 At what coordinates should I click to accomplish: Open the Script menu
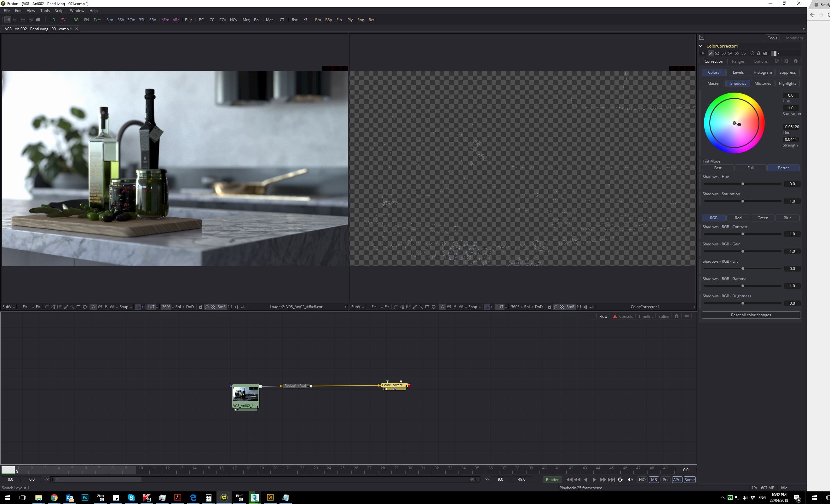click(x=60, y=11)
